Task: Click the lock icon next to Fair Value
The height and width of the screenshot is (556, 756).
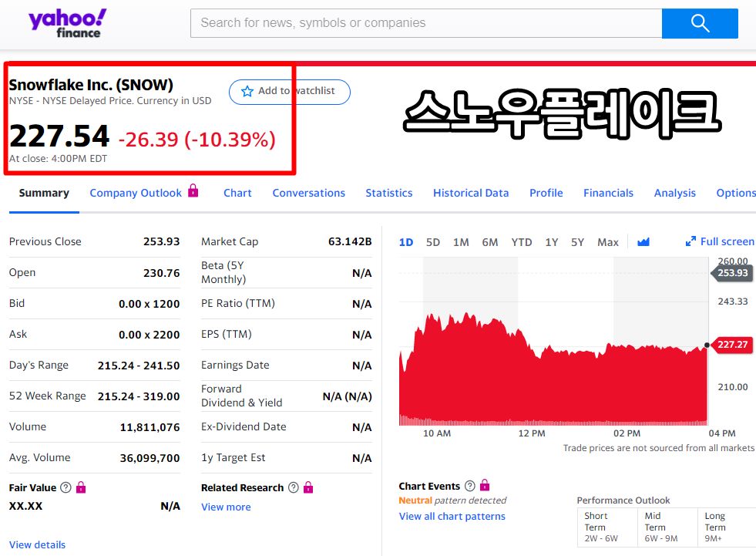Action: click(x=81, y=487)
